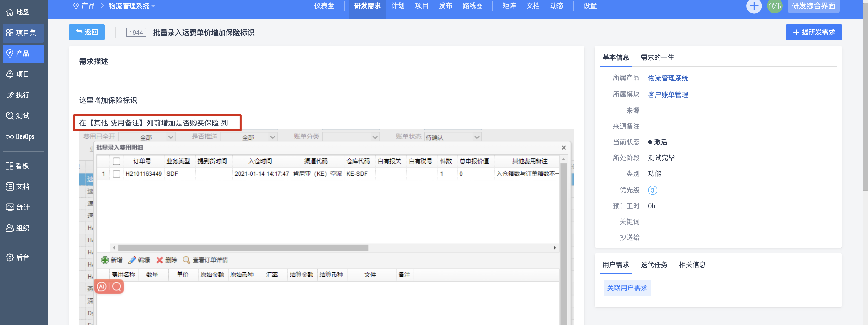Check the H2101163449 row checkbox

(116, 174)
